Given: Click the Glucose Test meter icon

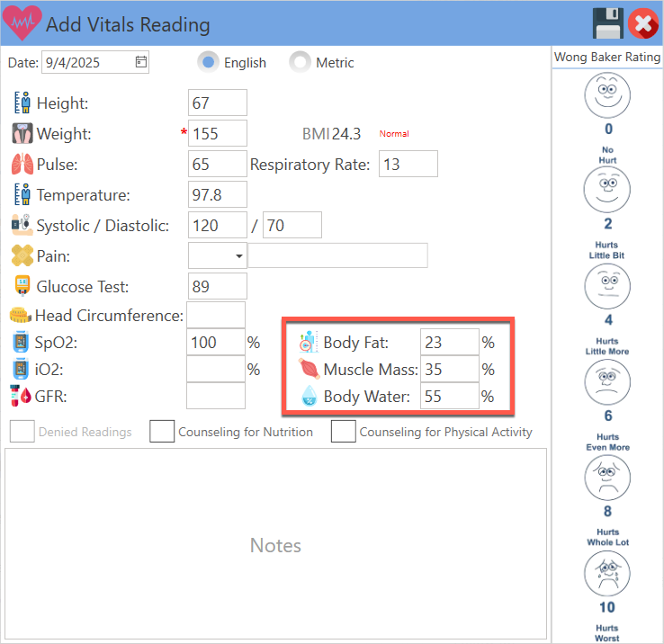Looking at the screenshot, I should [x=22, y=286].
